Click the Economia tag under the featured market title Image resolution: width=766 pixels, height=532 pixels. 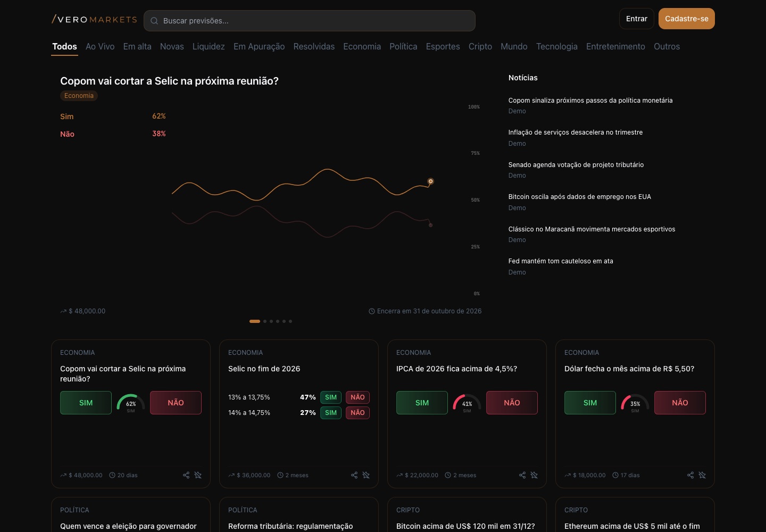(79, 96)
